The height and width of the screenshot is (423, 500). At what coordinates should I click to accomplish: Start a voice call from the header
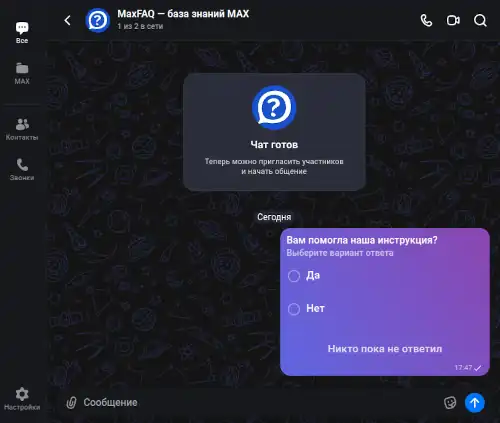[426, 20]
